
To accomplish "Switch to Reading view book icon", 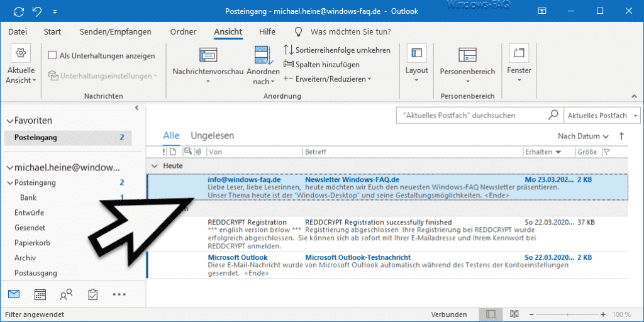I will coord(514,314).
